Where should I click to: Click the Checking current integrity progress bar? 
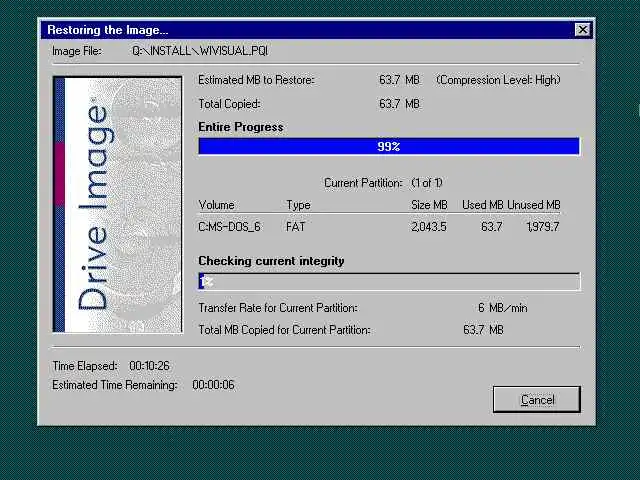click(x=389, y=282)
